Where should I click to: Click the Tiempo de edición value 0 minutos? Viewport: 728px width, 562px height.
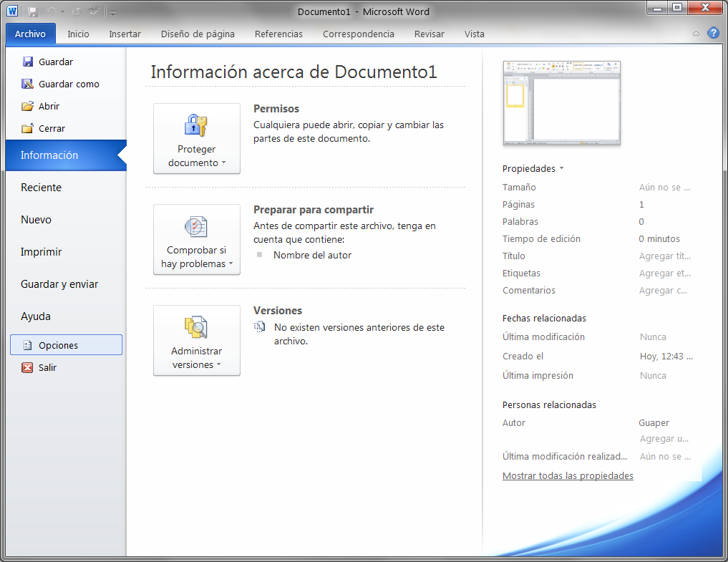coord(659,238)
